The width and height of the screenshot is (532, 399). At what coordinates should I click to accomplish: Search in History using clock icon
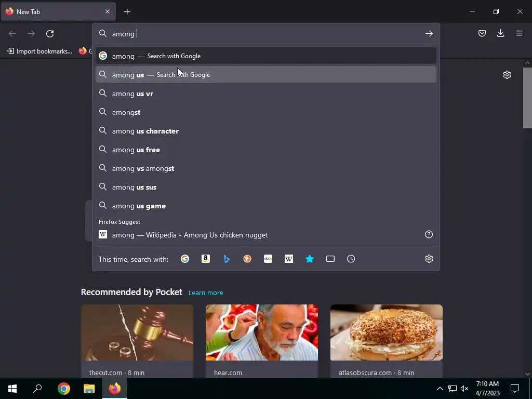351,259
